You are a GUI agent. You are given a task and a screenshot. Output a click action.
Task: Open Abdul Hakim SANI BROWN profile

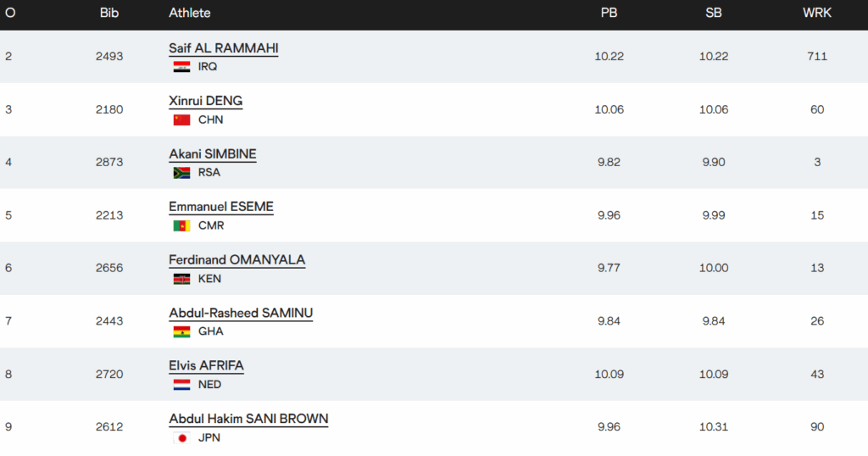(x=248, y=419)
